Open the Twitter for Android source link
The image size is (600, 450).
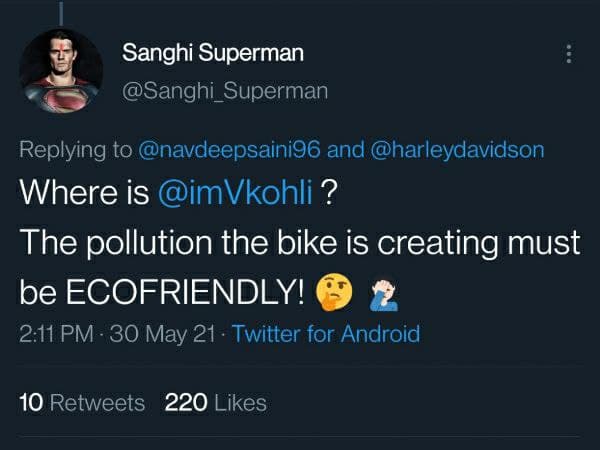click(326, 334)
